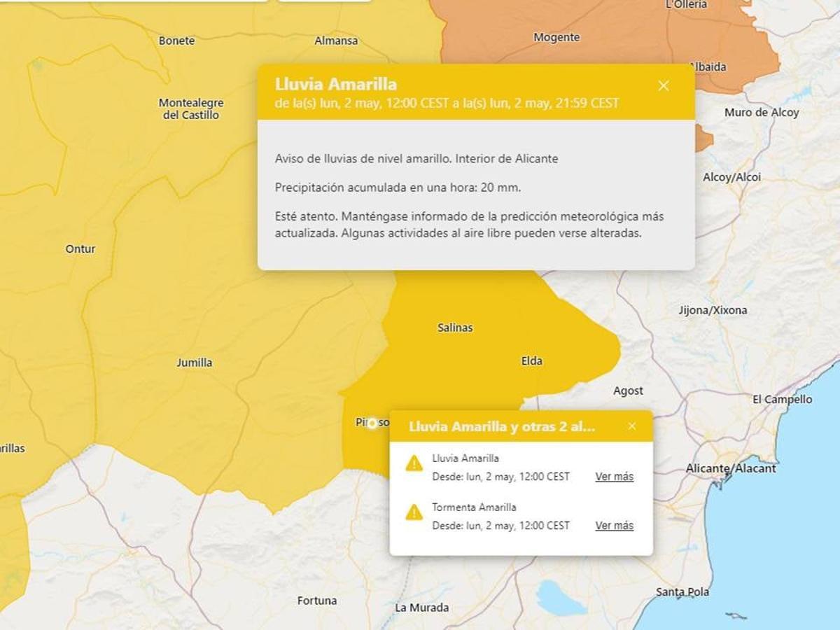This screenshot has height=630, width=840.
Task: Open 'Ver más' for Tormenta Amarilla alert
Action: [x=614, y=526]
